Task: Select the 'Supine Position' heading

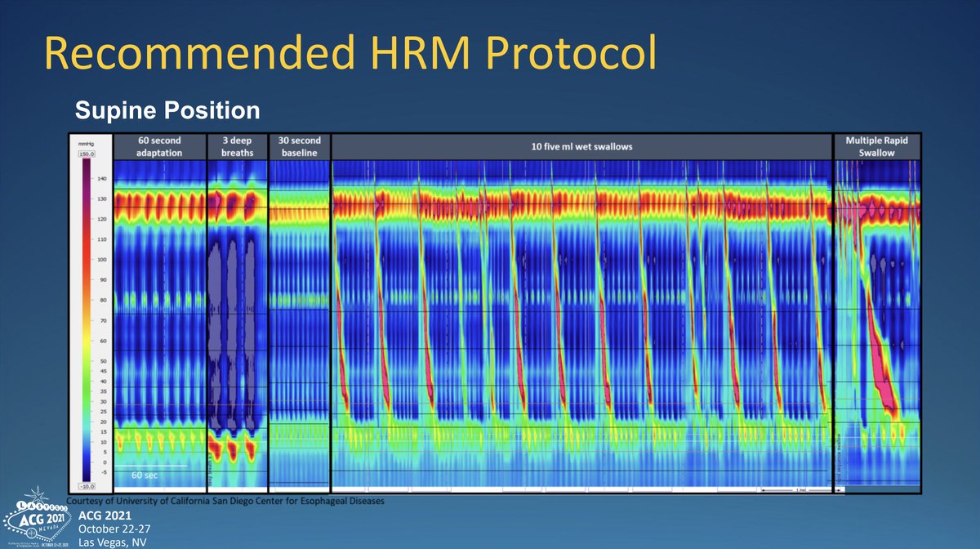Action: coord(167,109)
